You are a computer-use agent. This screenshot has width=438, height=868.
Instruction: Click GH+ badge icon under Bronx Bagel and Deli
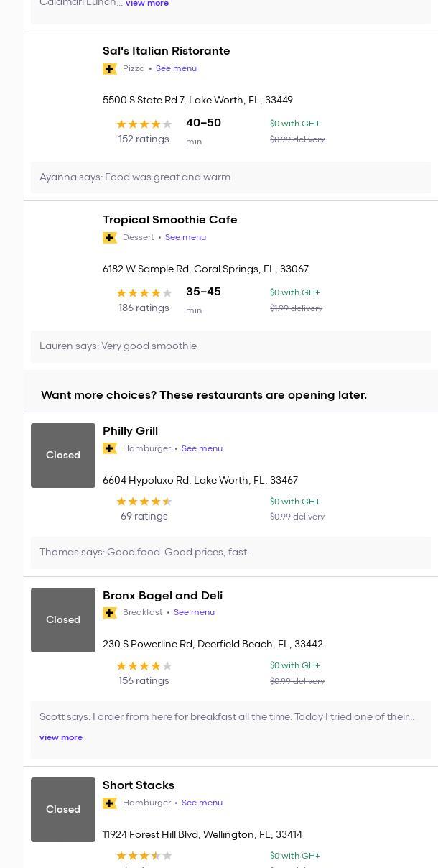(x=110, y=613)
